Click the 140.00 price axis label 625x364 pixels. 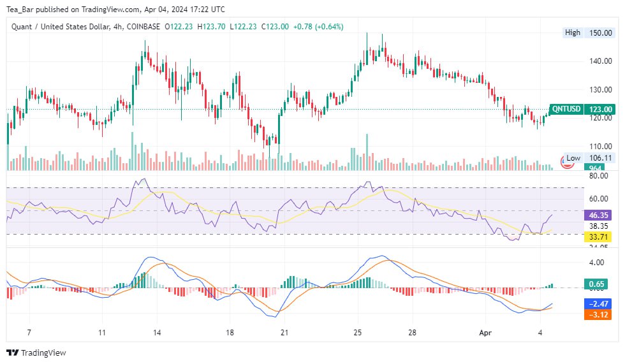click(x=600, y=61)
